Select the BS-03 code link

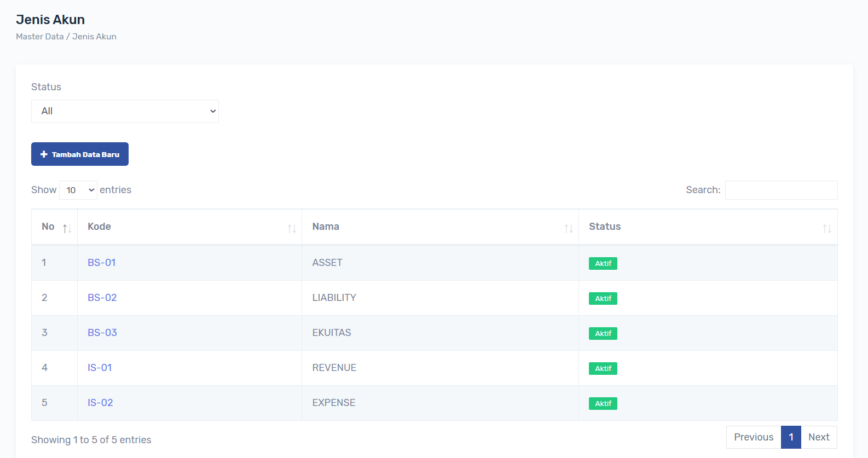[102, 333]
